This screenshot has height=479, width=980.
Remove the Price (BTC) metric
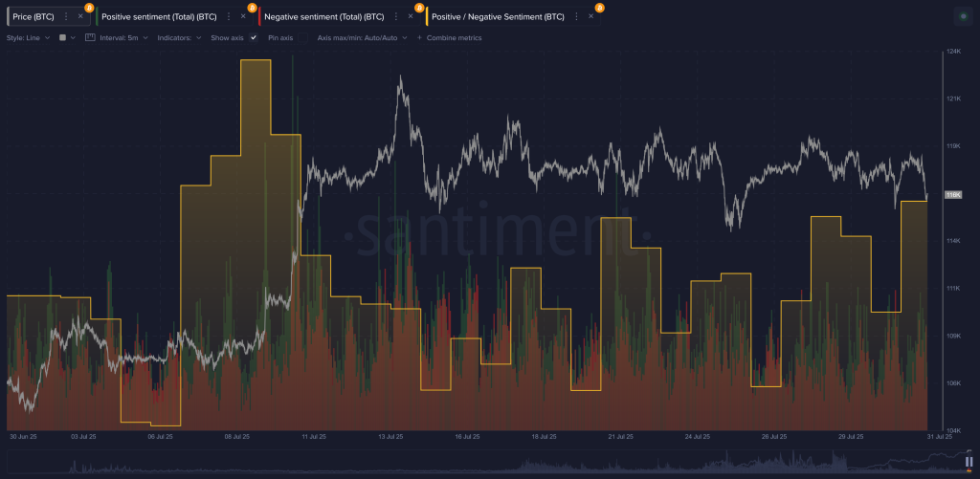(x=80, y=16)
